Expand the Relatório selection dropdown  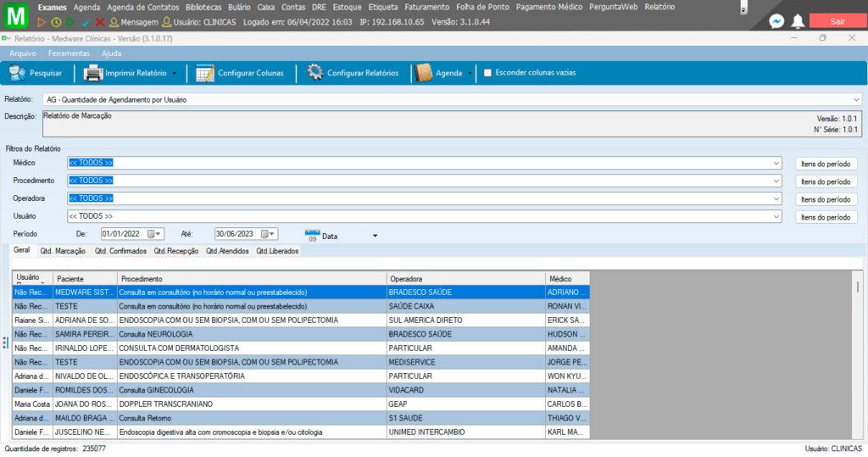[x=856, y=99]
